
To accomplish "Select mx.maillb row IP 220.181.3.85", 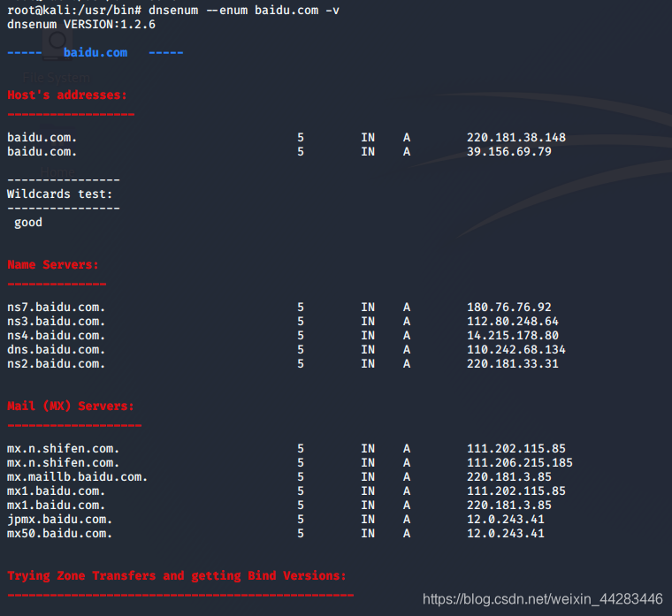I will coord(508,476).
